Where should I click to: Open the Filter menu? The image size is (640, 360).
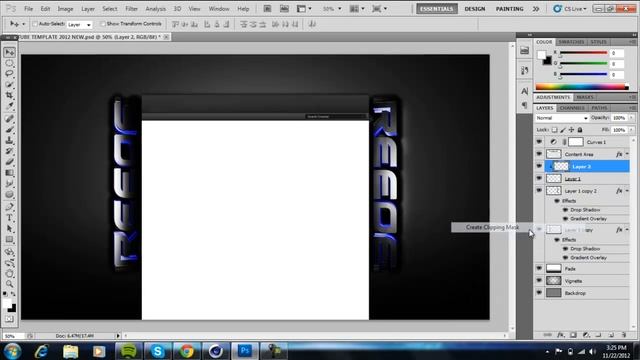click(x=131, y=9)
